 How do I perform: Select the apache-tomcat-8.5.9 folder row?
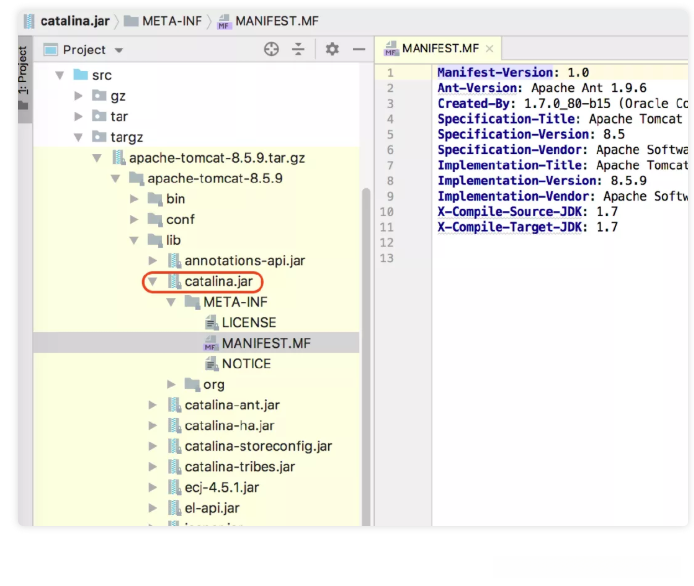coord(197,178)
